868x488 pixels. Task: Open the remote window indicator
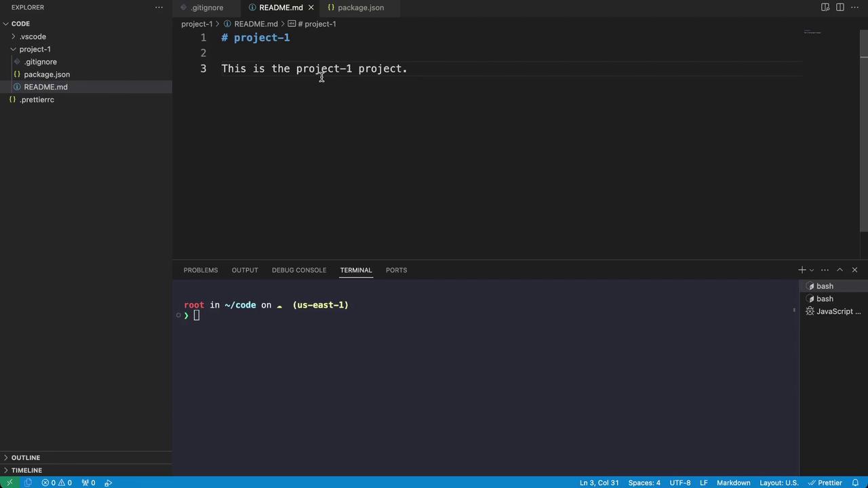(x=9, y=483)
